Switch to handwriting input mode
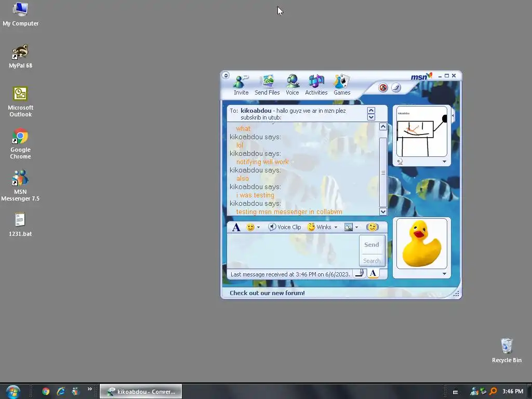This screenshot has width=532, height=399. tap(360, 273)
